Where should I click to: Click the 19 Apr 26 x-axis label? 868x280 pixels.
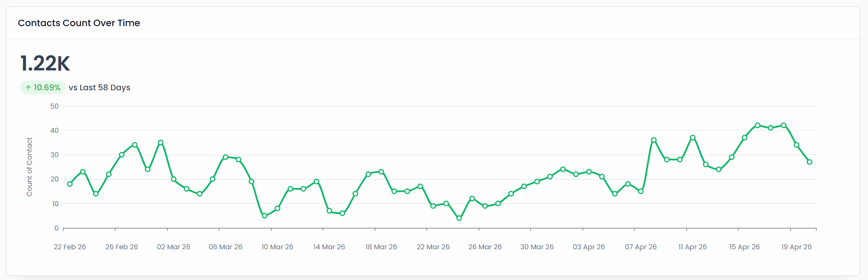click(x=796, y=247)
